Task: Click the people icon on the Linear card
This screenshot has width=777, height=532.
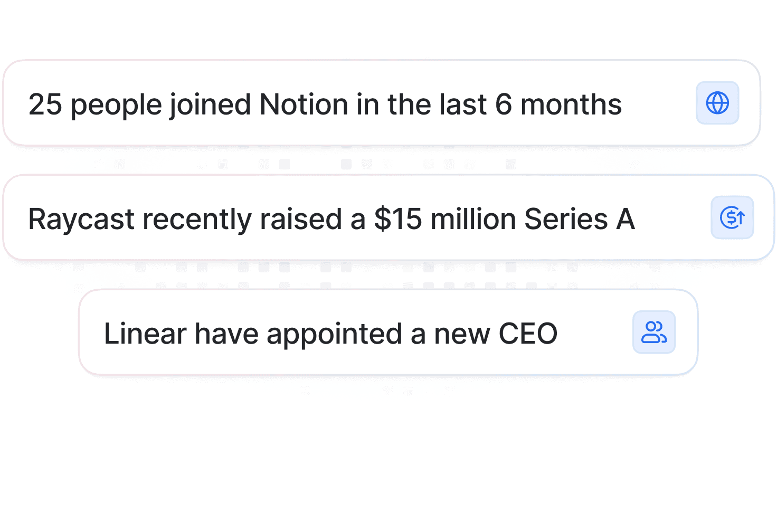Action: tap(654, 332)
